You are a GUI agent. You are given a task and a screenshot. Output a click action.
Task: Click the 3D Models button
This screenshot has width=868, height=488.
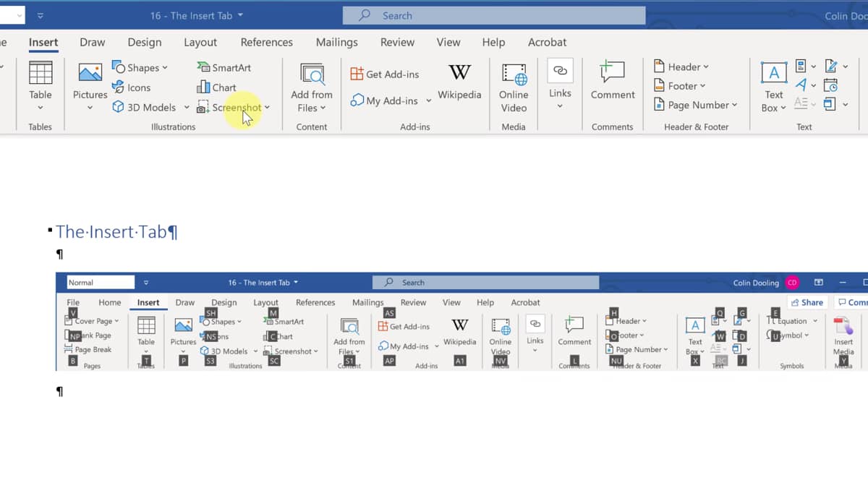(x=144, y=107)
